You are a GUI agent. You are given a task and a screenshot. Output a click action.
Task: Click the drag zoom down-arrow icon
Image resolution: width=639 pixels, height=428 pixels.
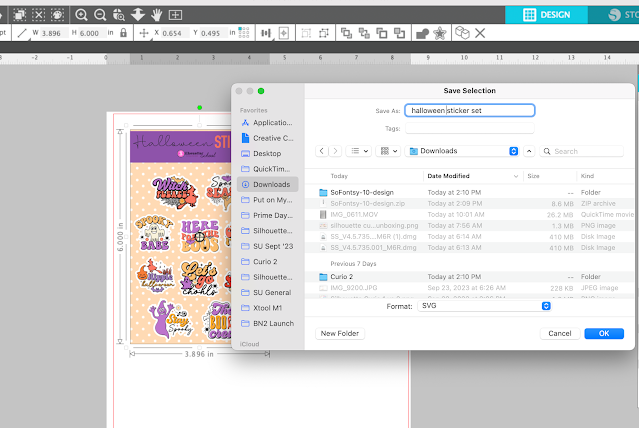(x=138, y=15)
